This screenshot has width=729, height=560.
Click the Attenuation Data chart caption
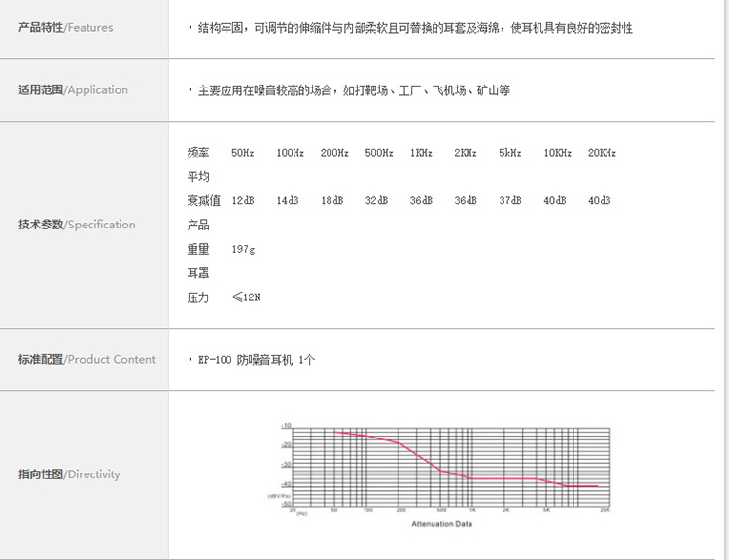(442, 524)
